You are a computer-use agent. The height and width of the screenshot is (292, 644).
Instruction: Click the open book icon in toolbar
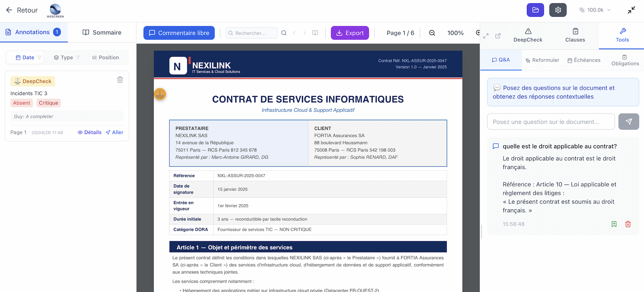pos(315,33)
